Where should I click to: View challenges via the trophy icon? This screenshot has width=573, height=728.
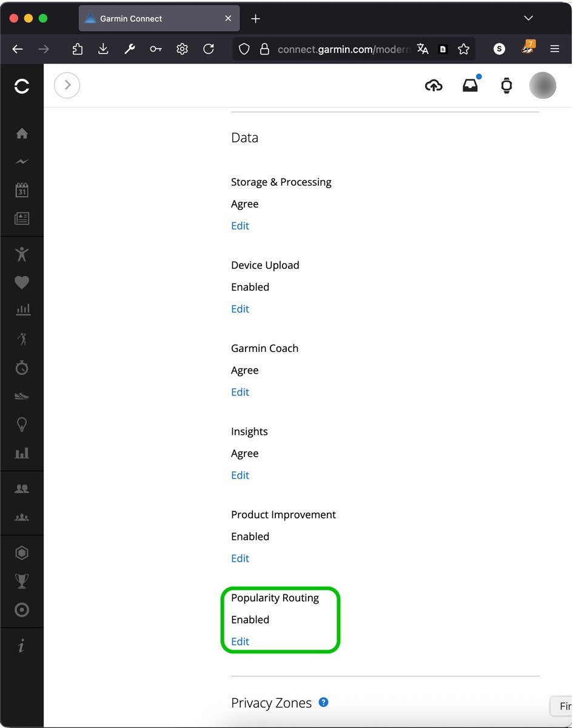click(x=22, y=581)
